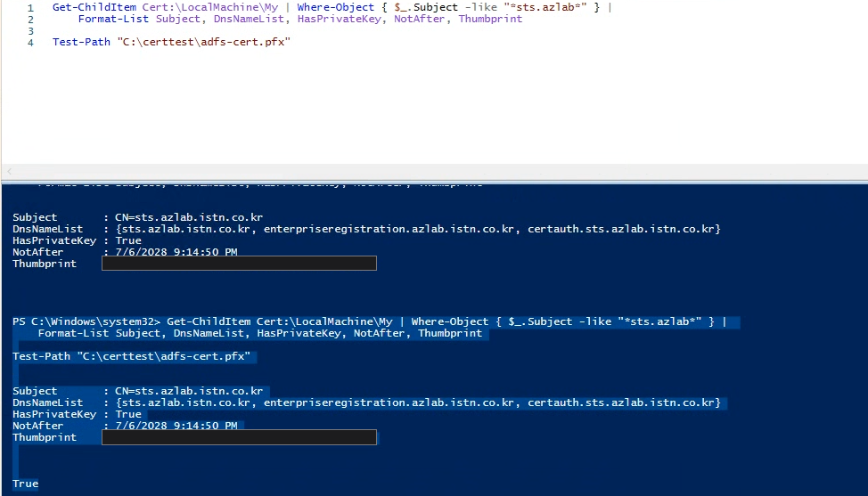This screenshot has width=868, height=496.
Task: Click splitter between script and console panes
Action: 434,181
